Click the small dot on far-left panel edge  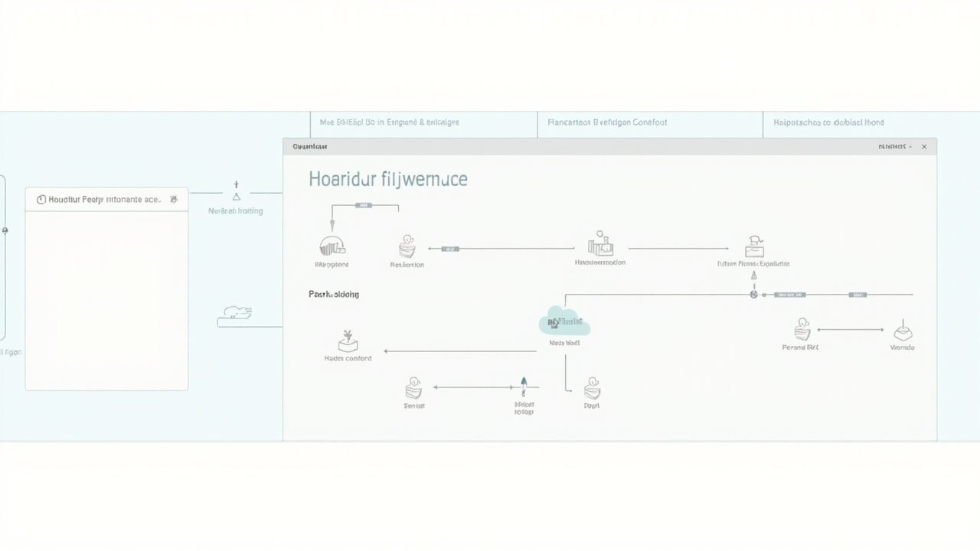tap(5, 230)
